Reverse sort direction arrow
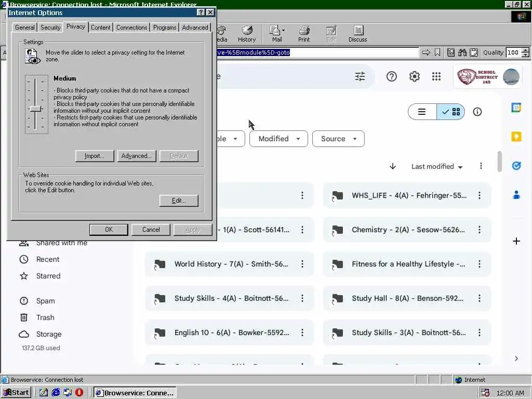 pyautogui.click(x=393, y=166)
